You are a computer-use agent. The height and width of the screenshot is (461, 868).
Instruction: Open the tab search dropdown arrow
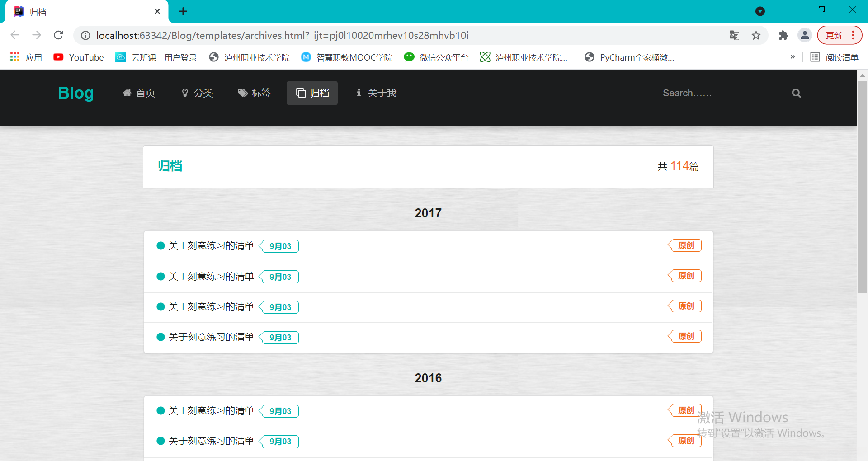760,11
